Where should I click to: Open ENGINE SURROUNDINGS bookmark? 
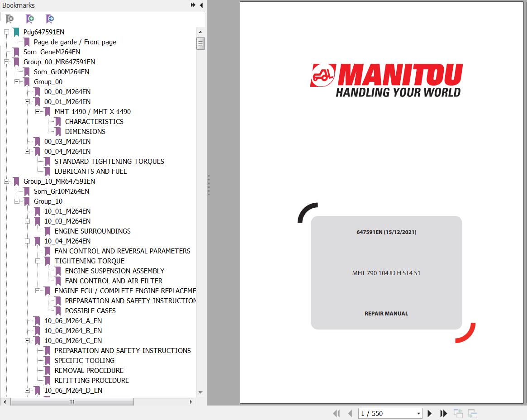click(x=93, y=231)
